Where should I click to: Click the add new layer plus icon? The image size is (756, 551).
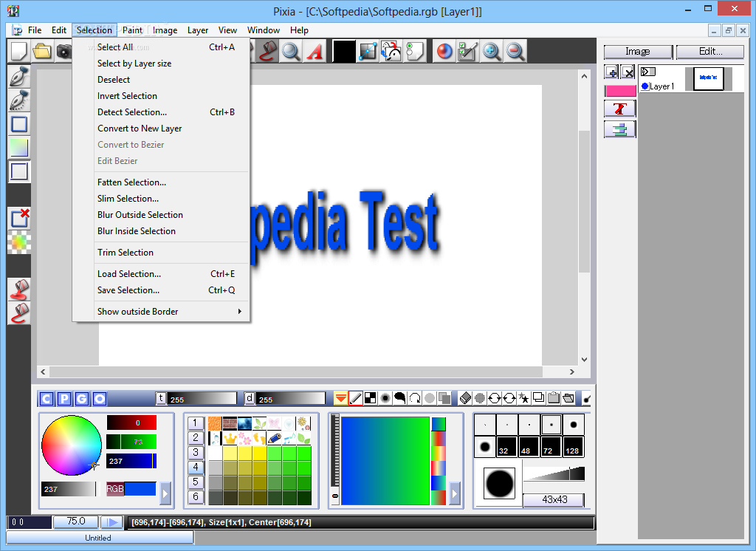(611, 72)
